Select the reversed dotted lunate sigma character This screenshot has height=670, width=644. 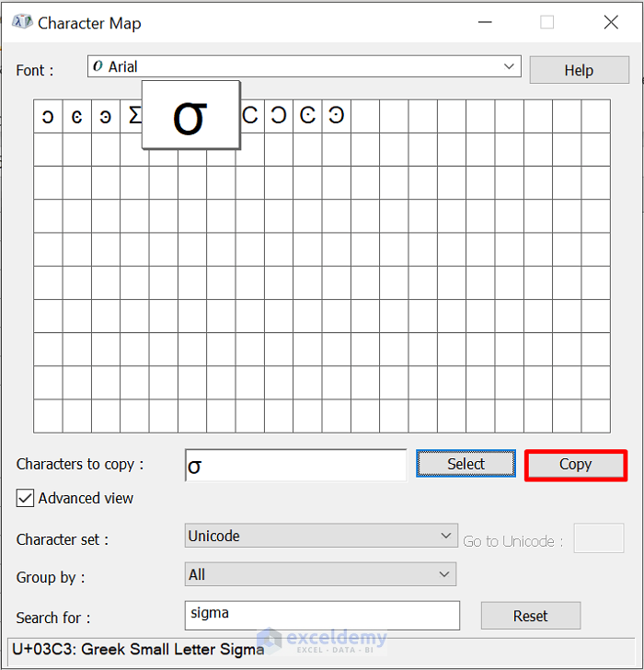pyautogui.click(x=336, y=117)
